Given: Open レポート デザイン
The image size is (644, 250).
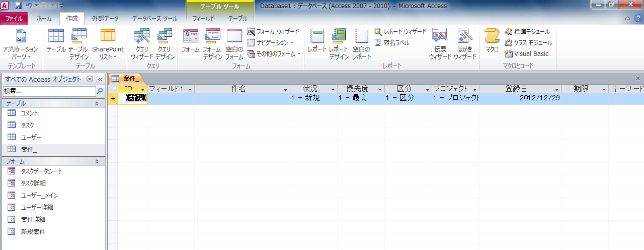Looking at the screenshot, I should point(339,44).
